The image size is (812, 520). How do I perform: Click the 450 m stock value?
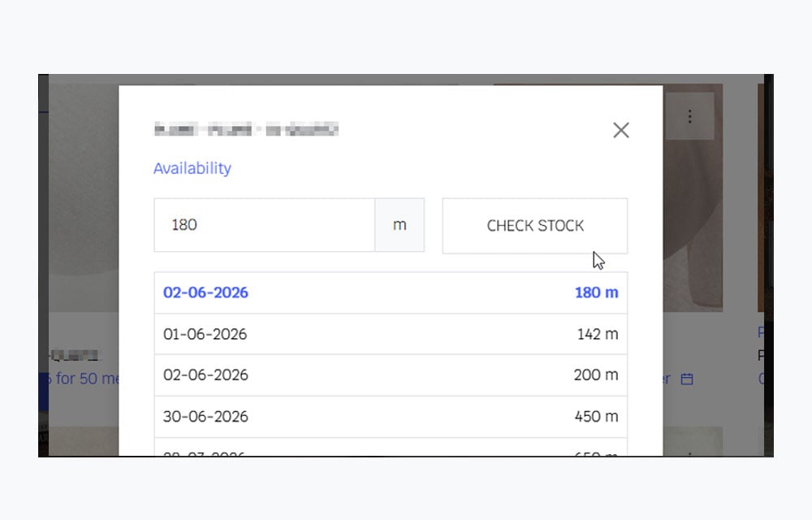pos(596,417)
